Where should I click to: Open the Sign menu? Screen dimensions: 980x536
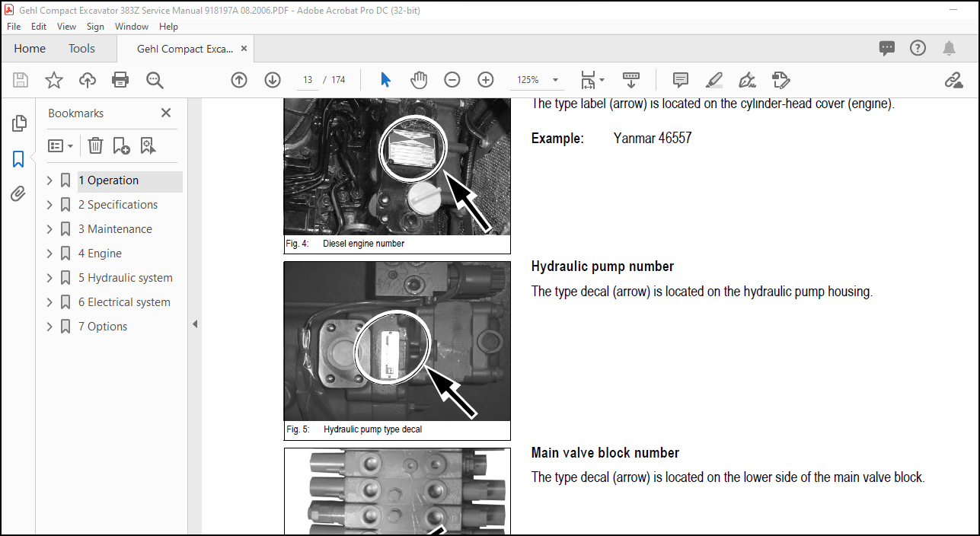95,27
